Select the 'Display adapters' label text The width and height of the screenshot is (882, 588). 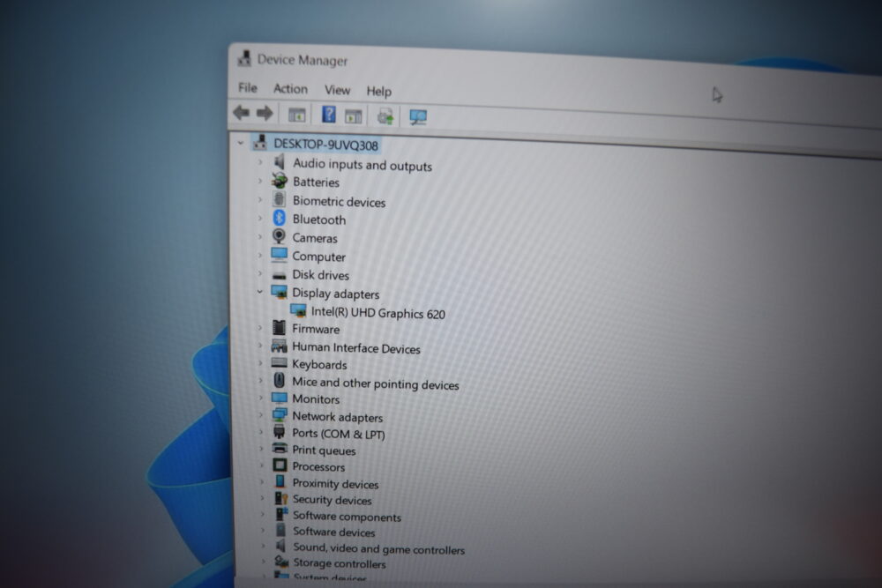[x=336, y=294]
